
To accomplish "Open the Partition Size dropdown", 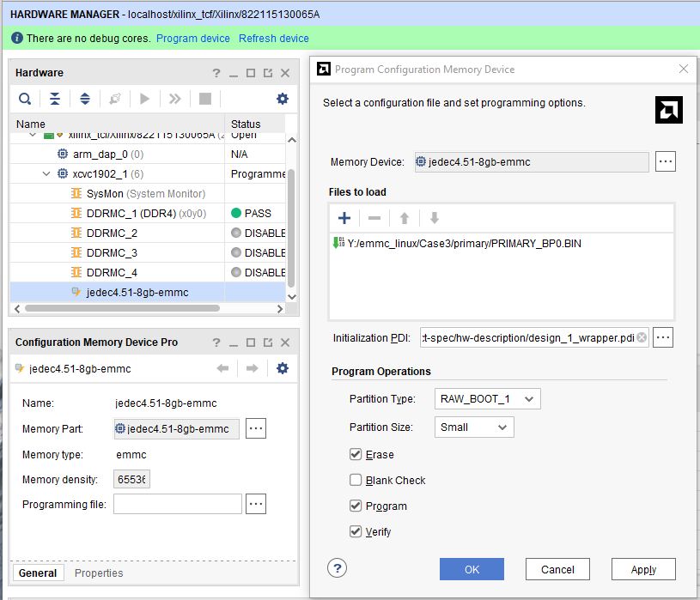I will 474,427.
